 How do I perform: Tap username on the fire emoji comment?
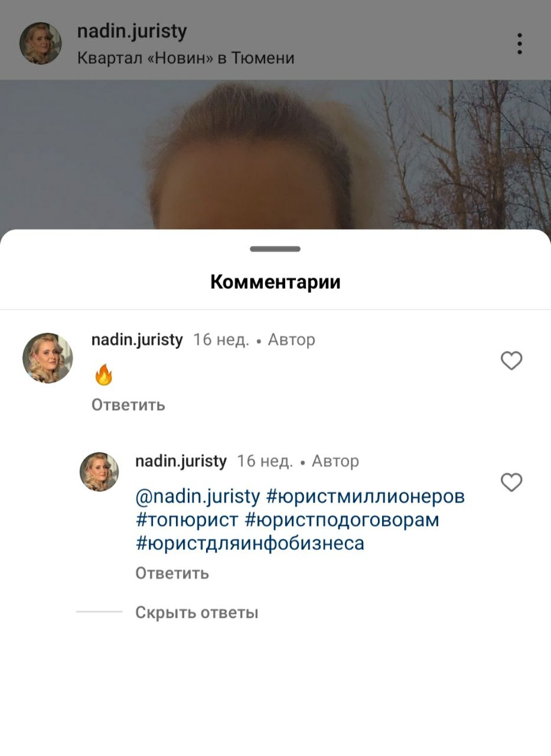tap(137, 340)
